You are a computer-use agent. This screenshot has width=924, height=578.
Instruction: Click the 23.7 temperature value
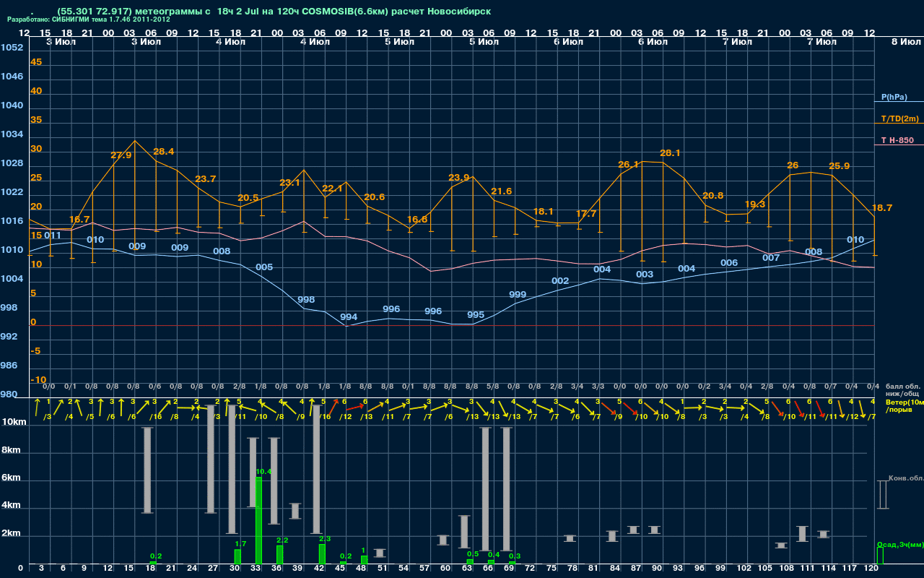[206, 179]
